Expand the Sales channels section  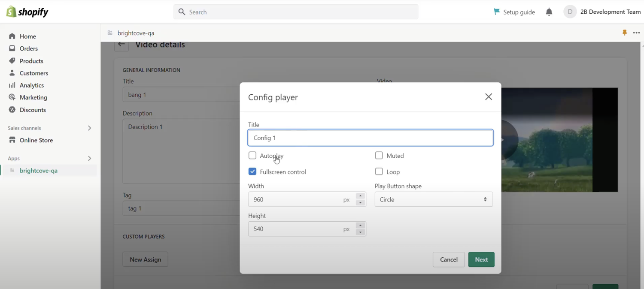pos(89,128)
